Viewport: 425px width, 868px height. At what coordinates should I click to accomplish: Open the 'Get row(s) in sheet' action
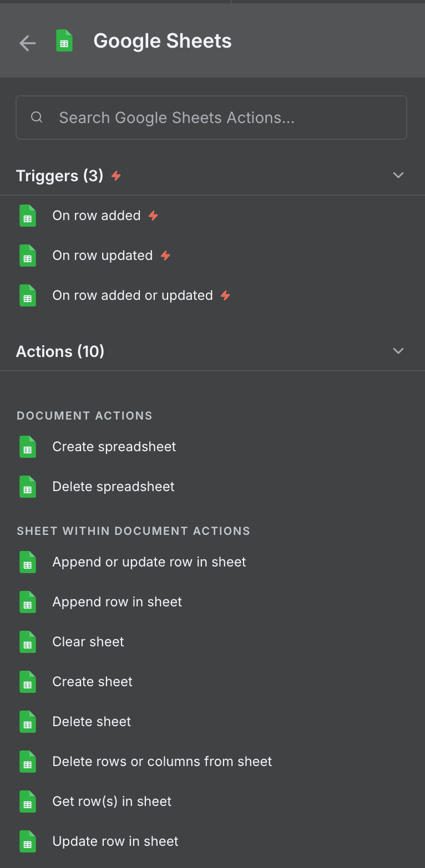click(x=112, y=801)
